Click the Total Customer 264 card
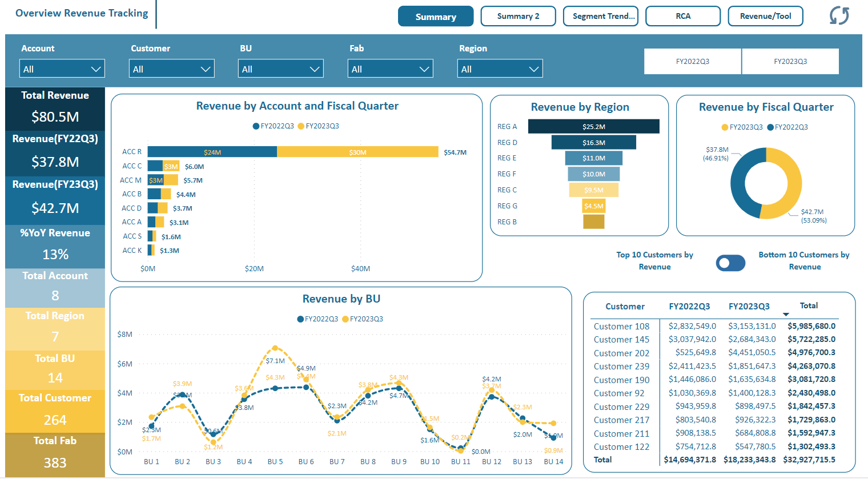The image size is (868, 479). pos(55,410)
